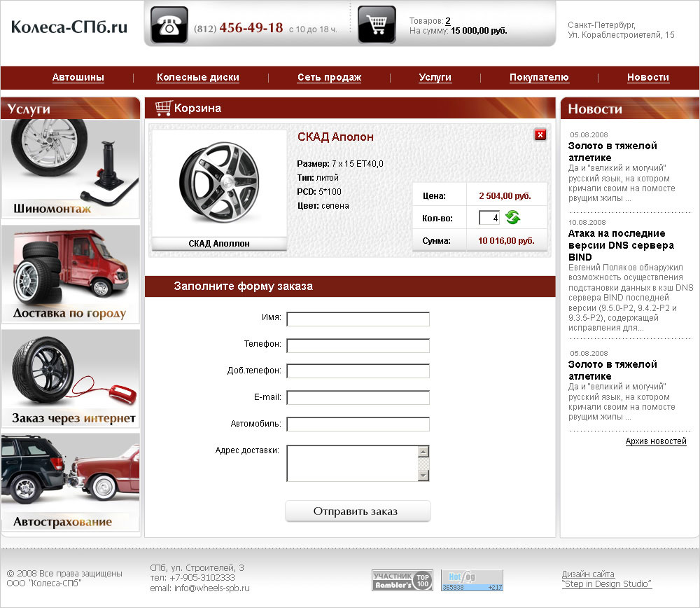Click the E-mail input field
700x608 pixels.
(358, 398)
